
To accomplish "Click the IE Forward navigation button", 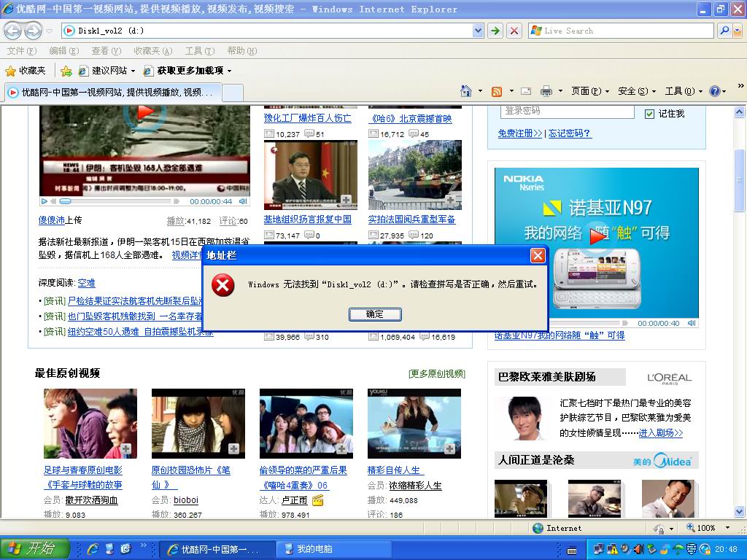I will pyautogui.click(x=33, y=31).
